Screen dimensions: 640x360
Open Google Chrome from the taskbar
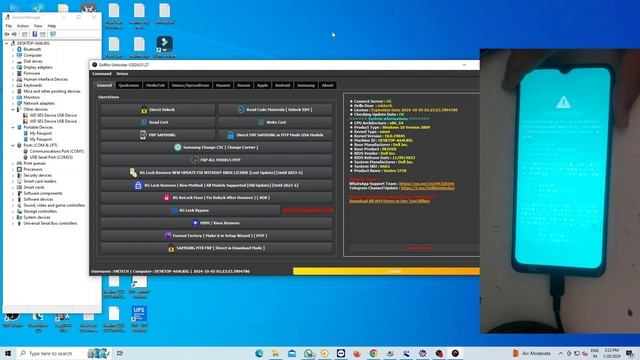[373, 353]
